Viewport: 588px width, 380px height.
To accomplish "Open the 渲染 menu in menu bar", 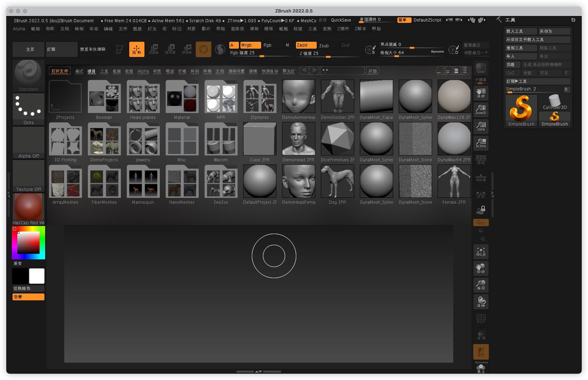I will pos(254,29).
